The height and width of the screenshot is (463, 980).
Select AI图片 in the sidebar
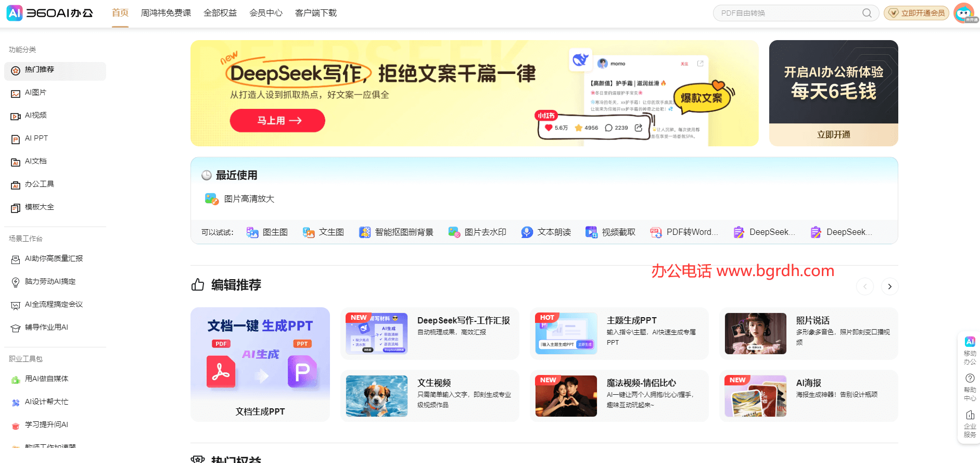tap(36, 93)
